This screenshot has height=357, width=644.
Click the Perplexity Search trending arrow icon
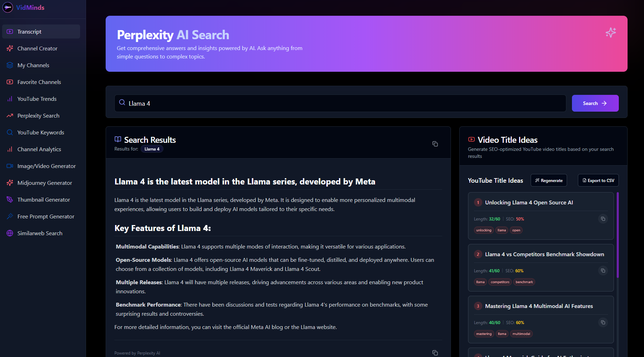(x=10, y=115)
